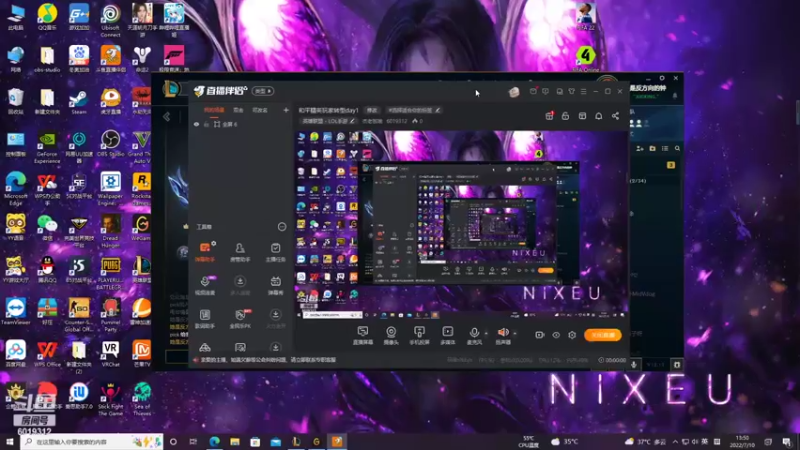Open the recording camera icon beside start button
Image resolution: width=800 pixels, height=450 pixels.
coord(540,335)
